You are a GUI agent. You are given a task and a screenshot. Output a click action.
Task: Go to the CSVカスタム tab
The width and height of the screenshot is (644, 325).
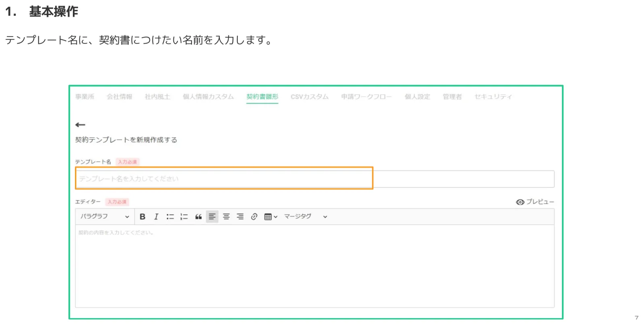tap(310, 97)
